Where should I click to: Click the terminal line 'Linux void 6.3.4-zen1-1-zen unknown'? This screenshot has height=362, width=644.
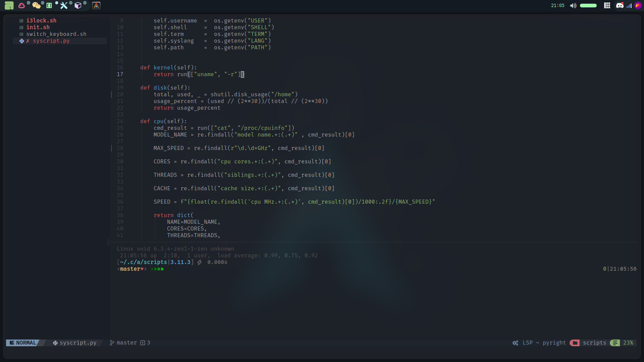click(175, 249)
